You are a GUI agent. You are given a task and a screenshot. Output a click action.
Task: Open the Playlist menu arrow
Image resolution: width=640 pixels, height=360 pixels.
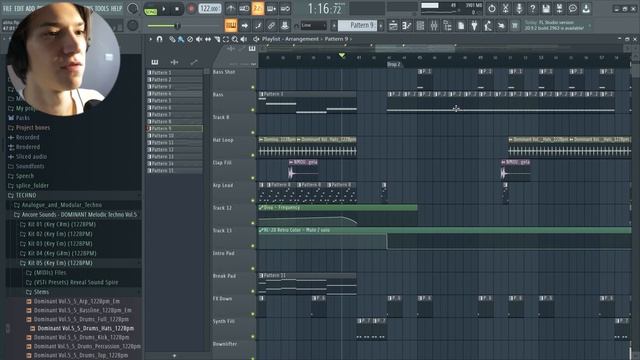coord(150,39)
